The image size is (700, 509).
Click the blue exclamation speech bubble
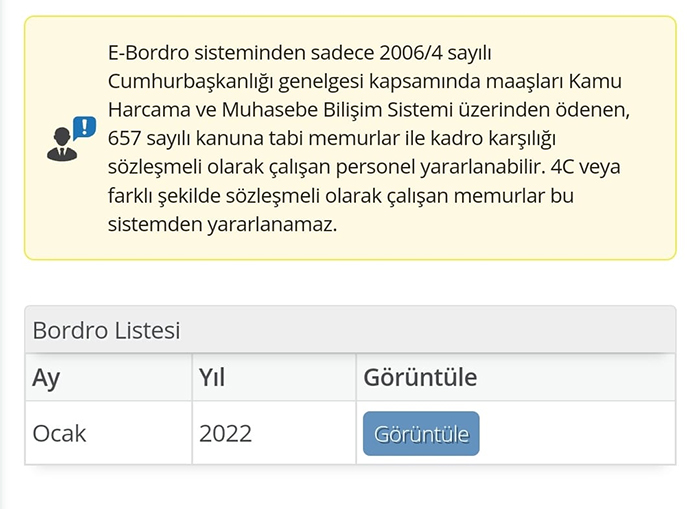84,128
